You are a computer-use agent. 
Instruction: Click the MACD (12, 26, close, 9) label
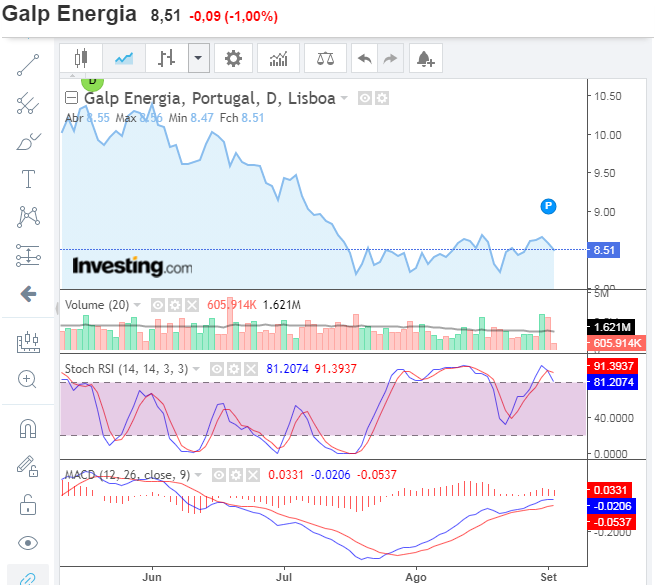[x=127, y=475]
